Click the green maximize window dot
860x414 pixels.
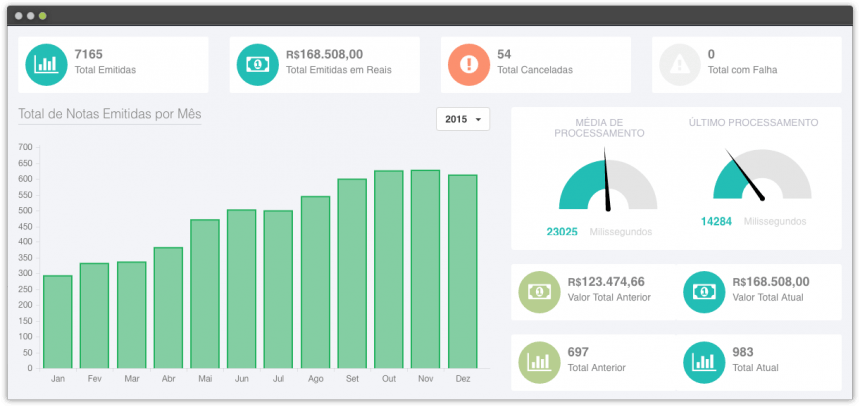pos(42,16)
